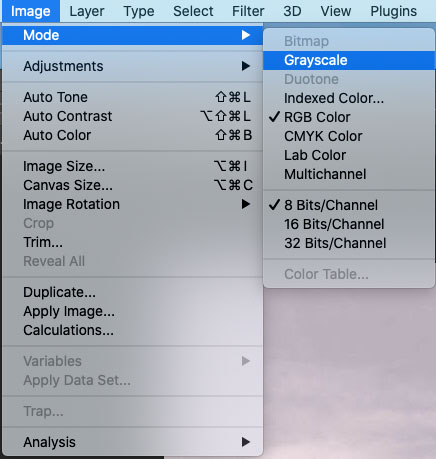The height and width of the screenshot is (459, 436).
Task: Expand the Analysis submenu
Action: 132,442
